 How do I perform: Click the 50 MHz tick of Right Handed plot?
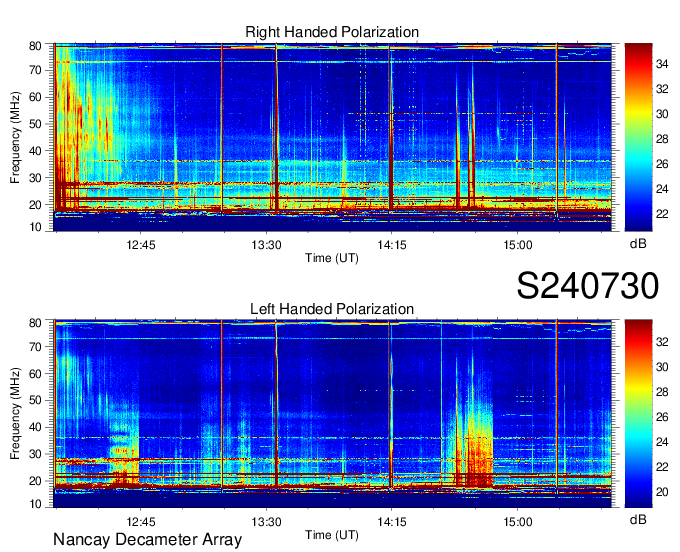[x=35, y=124]
